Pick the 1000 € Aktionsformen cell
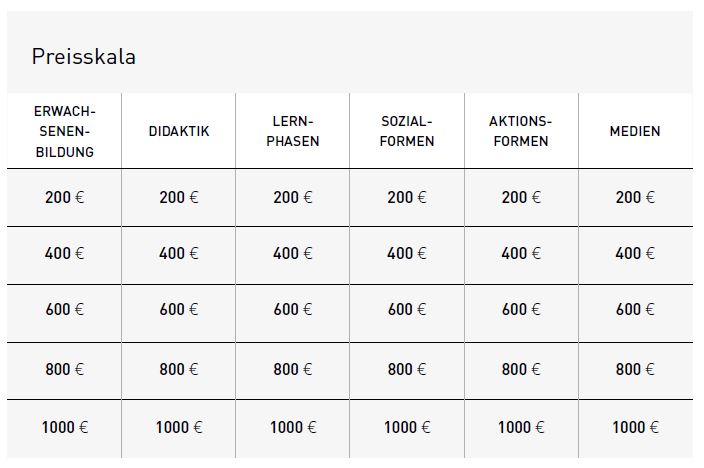 pos(520,427)
